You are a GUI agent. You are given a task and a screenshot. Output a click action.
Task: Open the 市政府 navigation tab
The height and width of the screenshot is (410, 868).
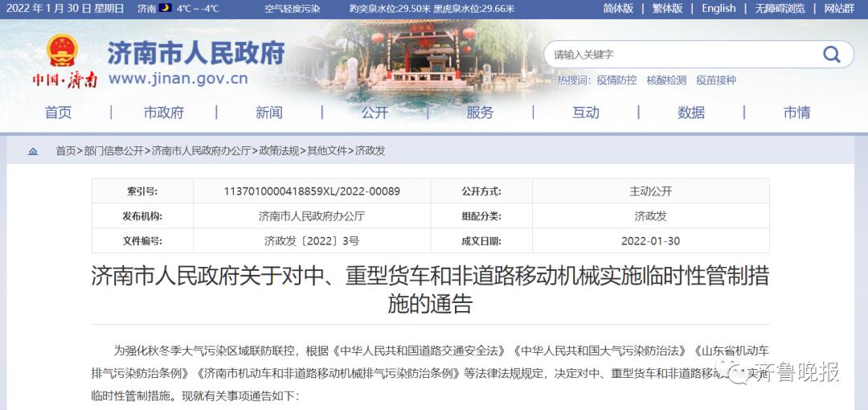click(x=163, y=113)
